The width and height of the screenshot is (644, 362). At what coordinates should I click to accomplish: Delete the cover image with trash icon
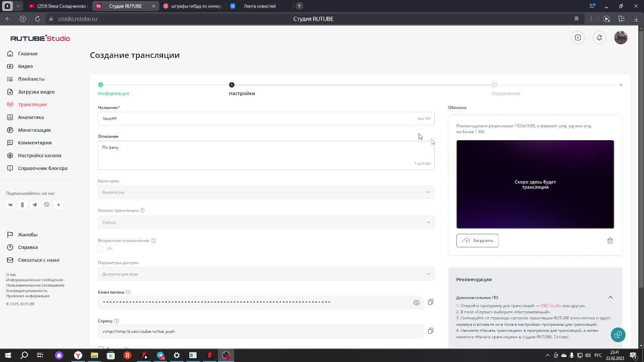coord(610,241)
